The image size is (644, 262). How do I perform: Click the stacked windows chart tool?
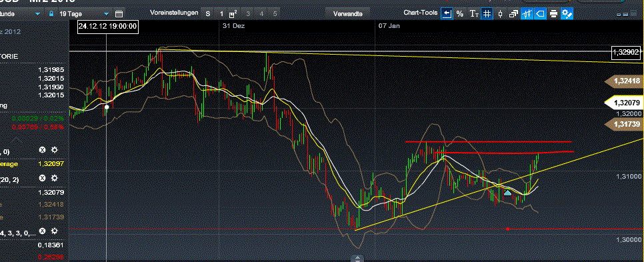click(513, 14)
